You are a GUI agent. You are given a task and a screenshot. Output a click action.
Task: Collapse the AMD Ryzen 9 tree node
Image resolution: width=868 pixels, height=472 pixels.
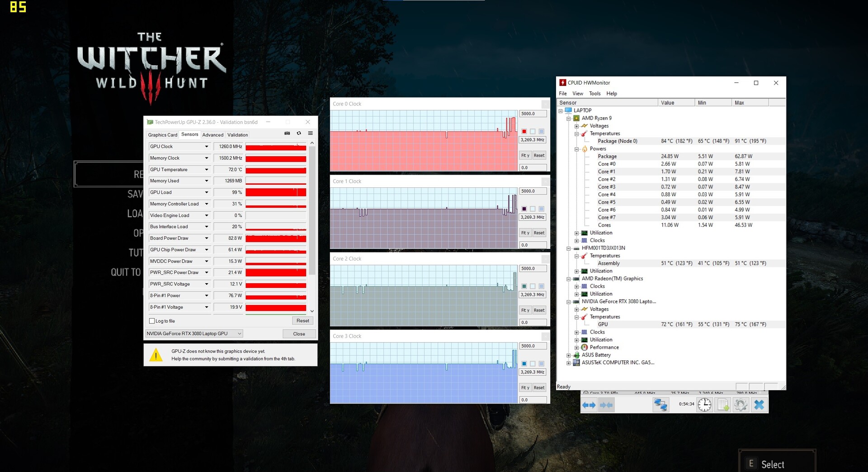[x=569, y=119]
